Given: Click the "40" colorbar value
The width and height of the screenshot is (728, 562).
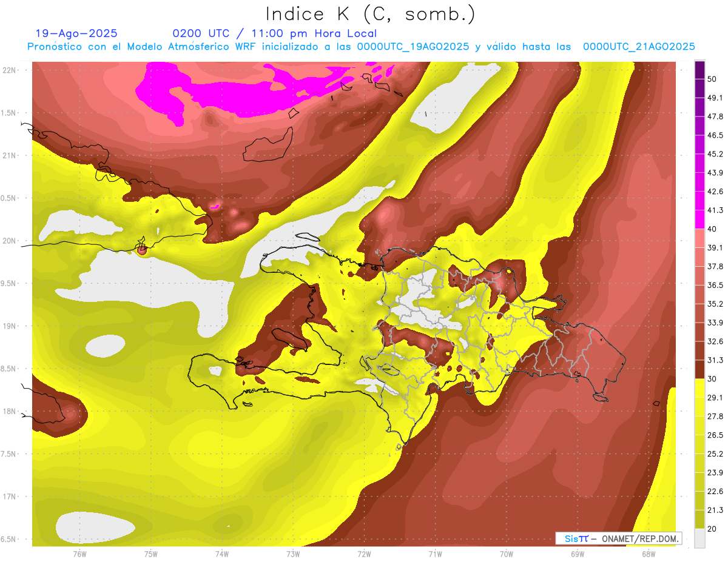Looking at the screenshot, I should (x=713, y=229).
